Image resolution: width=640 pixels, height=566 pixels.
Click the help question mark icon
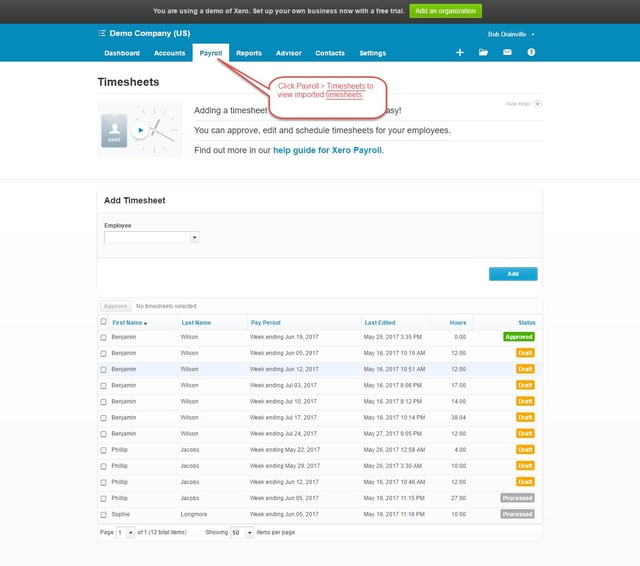[x=531, y=52]
